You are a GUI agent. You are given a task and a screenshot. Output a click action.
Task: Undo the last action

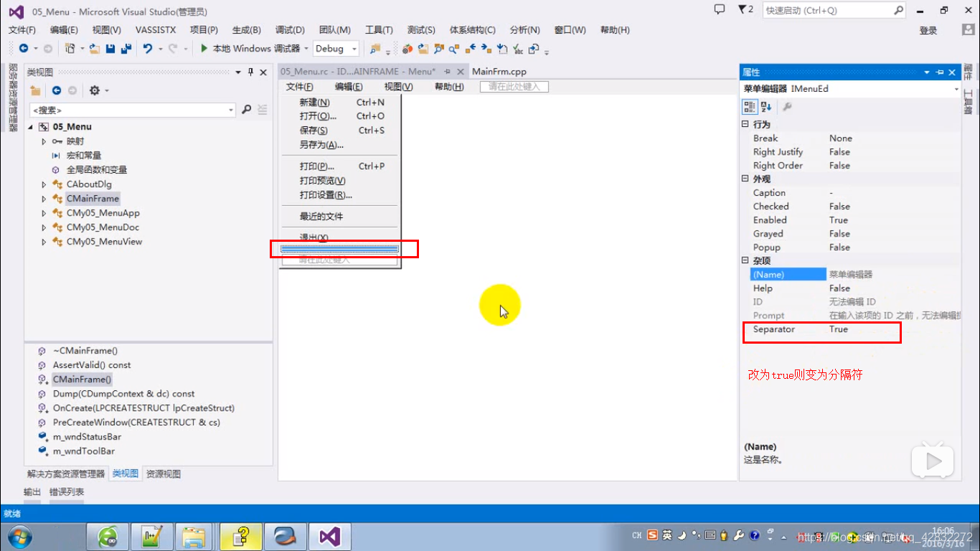point(147,49)
